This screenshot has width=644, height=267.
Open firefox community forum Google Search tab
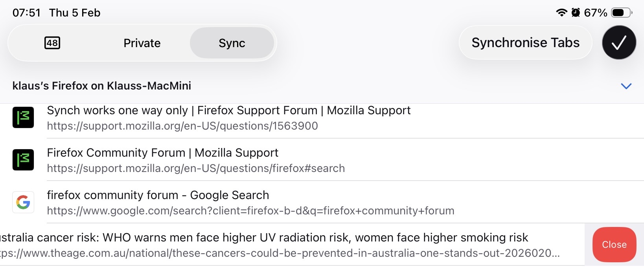pyautogui.click(x=158, y=195)
